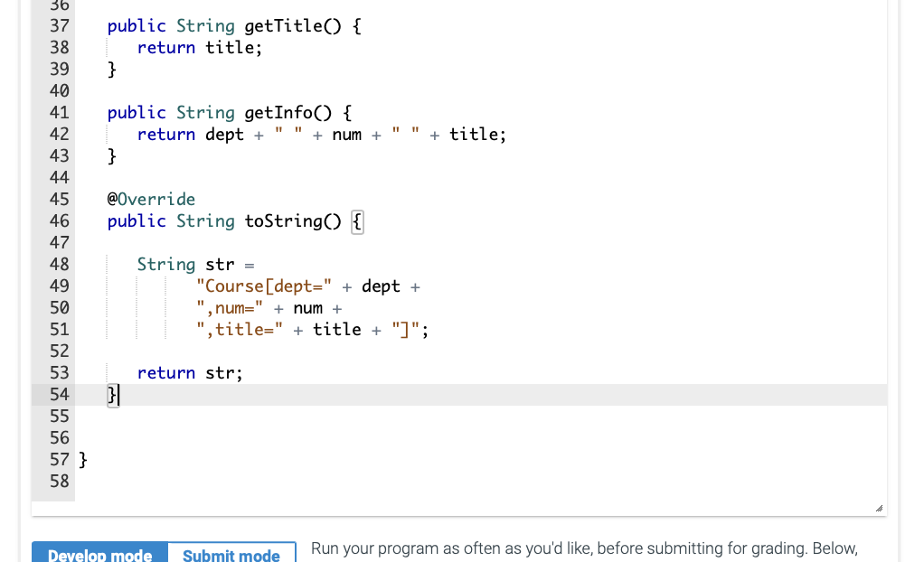The height and width of the screenshot is (562, 924).
Task: Click line number 57 in the gutter
Action: [x=59, y=459]
